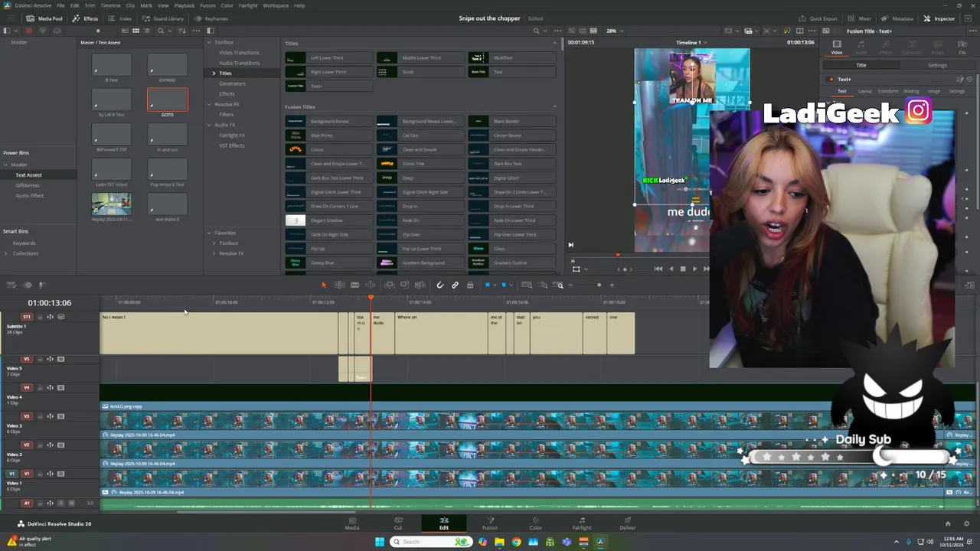Open the flag color dropdown arrow
Image resolution: width=980 pixels, height=551 pixels.
pyautogui.click(x=495, y=285)
